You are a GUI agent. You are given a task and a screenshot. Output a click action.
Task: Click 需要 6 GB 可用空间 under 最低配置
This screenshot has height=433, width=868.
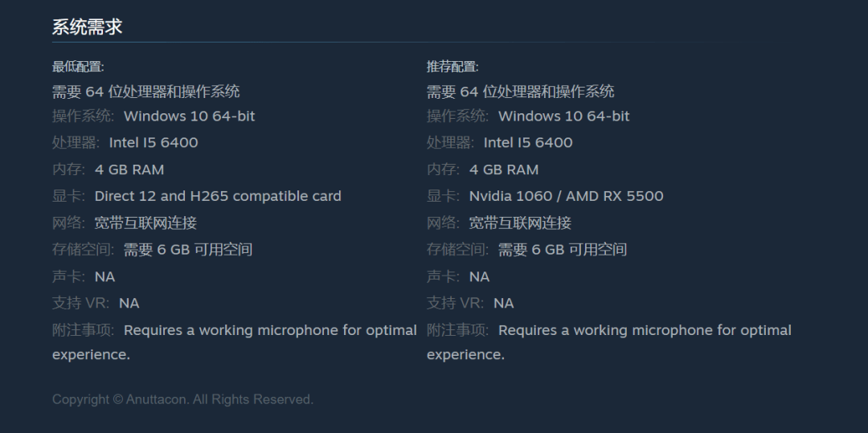click(188, 250)
